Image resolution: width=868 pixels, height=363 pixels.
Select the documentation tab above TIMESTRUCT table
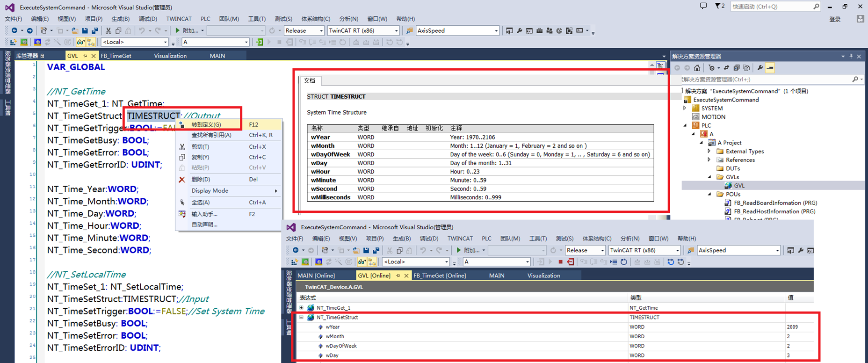click(310, 80)
